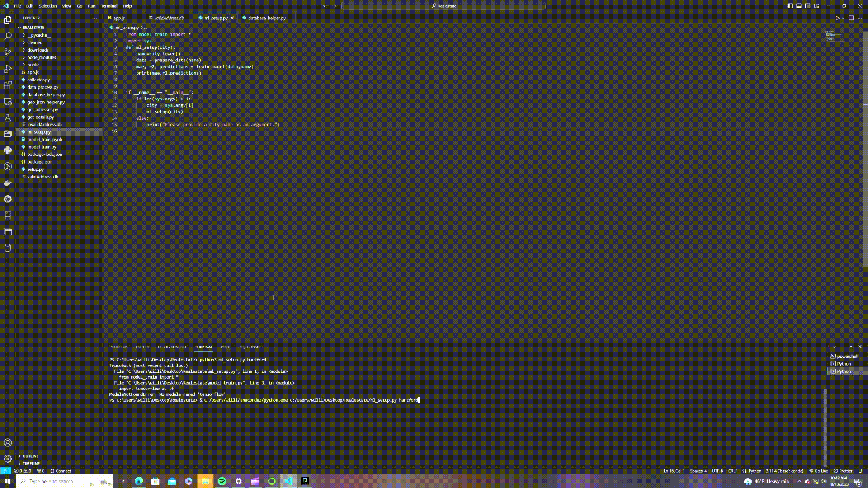Go back with the navigation arrow
Image resolution: width=868 pixels, height=488 pixels.
point(325,6)
